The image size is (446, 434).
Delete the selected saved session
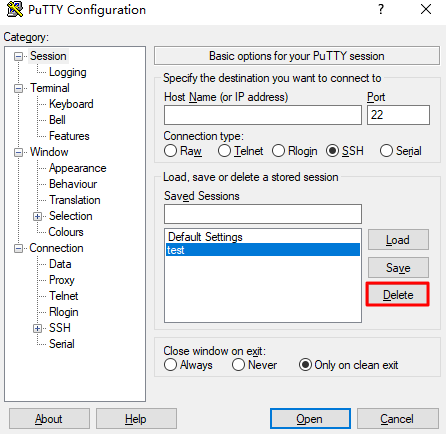point(398,295)
